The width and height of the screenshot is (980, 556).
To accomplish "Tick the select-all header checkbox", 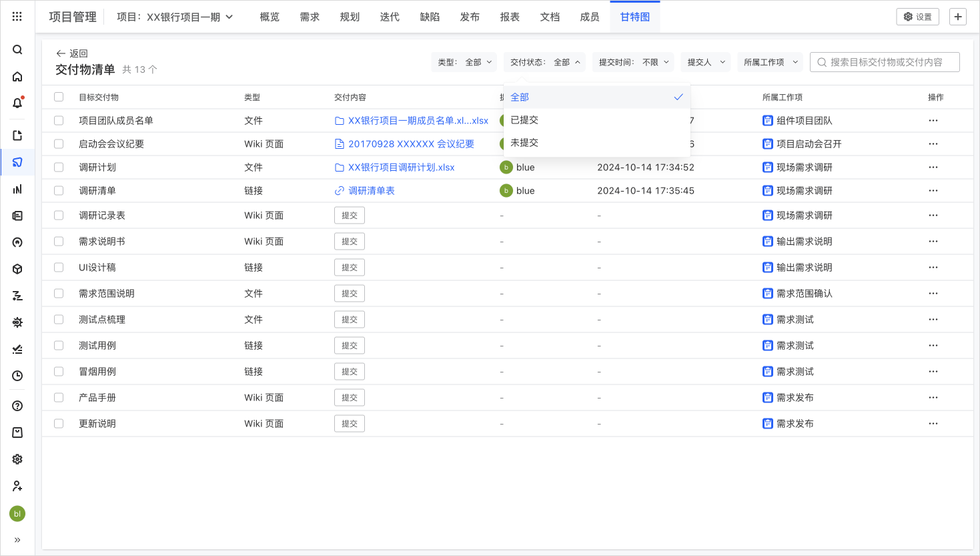I will click(59, 97).
